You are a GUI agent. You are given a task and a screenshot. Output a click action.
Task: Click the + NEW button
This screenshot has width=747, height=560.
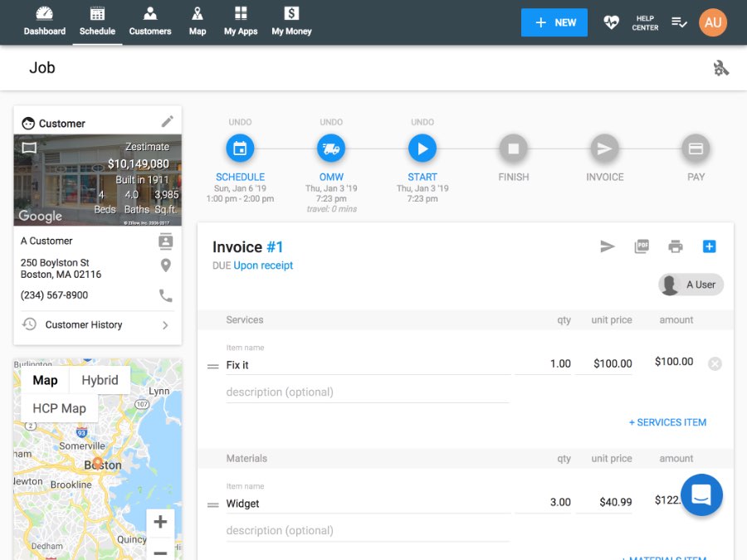coord(554,22)
